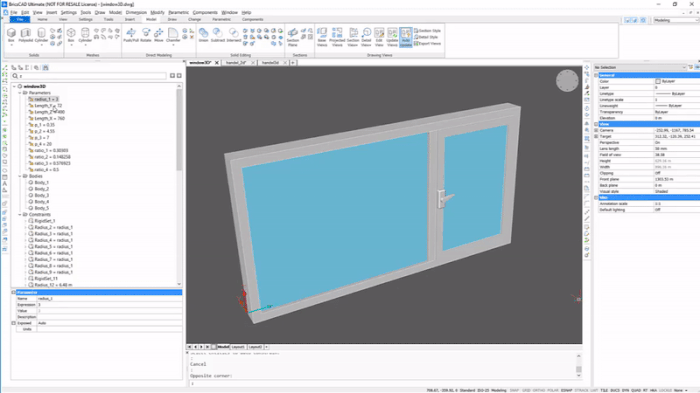The height and width of the screenshot is (393, 700).
Task: Select the Push/Pull direct modeling tool
Action: coord(131,35)
